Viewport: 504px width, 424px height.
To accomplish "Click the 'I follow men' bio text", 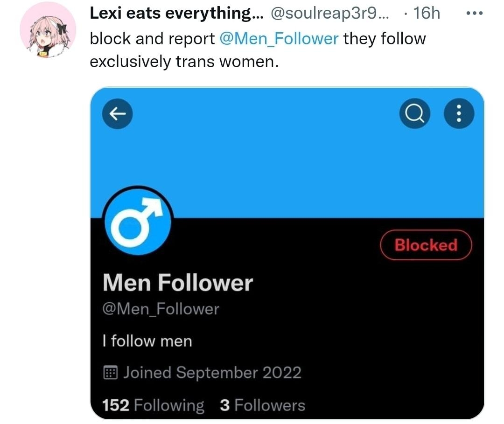I will tap(147, 341).
